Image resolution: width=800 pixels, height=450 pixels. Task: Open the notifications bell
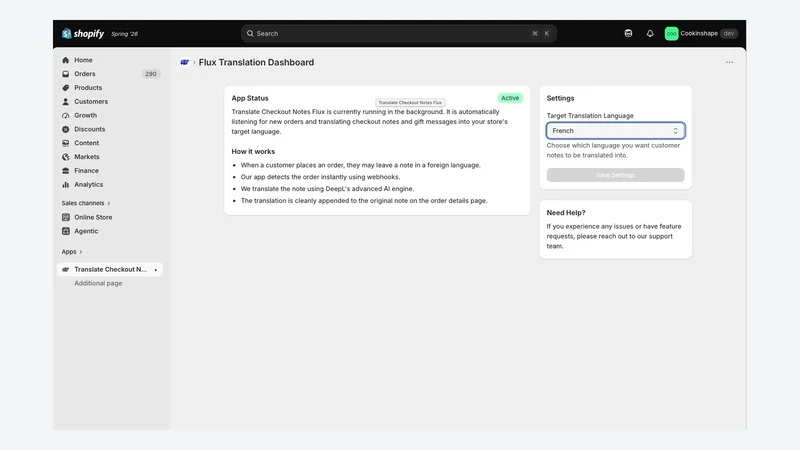coord(649,33)
